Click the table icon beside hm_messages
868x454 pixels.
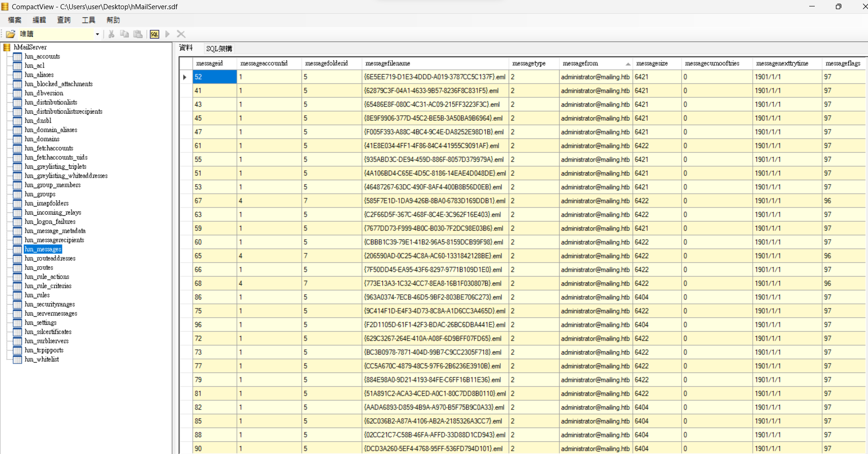tap(17, 249)
